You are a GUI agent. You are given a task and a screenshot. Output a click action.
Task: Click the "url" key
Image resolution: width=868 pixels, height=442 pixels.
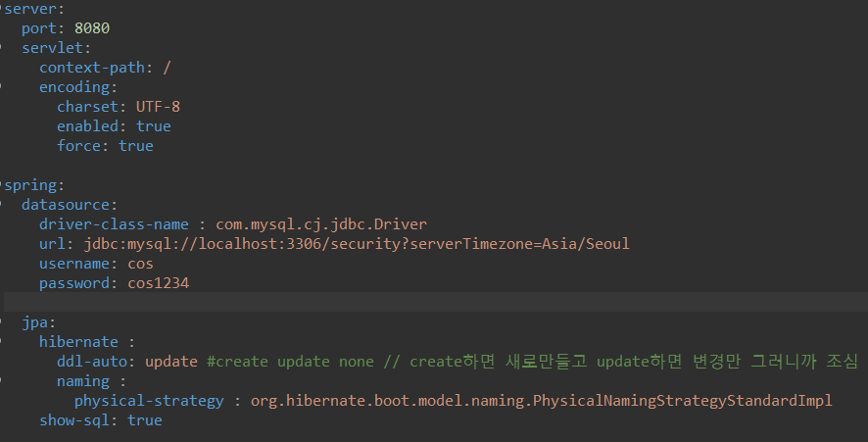(52, 244)
